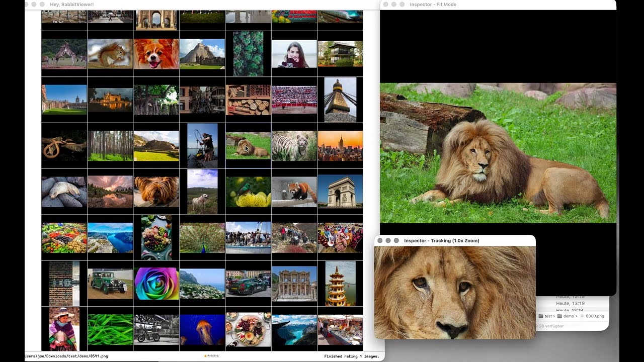Select the fruit bowl thumbnail
644x362 pixels.
[156, 238]
